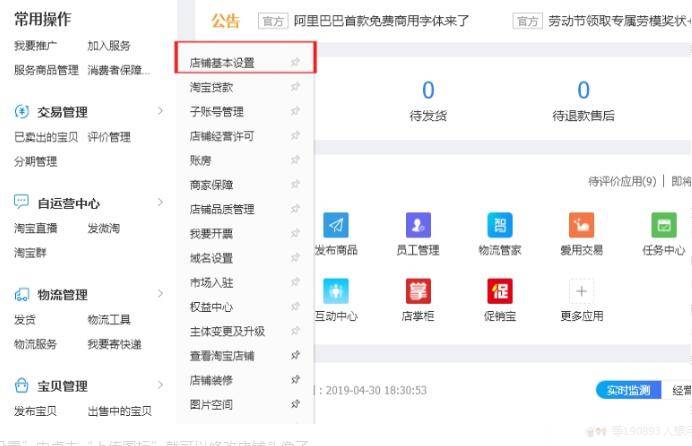Viewport: 692px width, 446px height.
Task: Open the 评价管理 link
Action: [109, 137]
